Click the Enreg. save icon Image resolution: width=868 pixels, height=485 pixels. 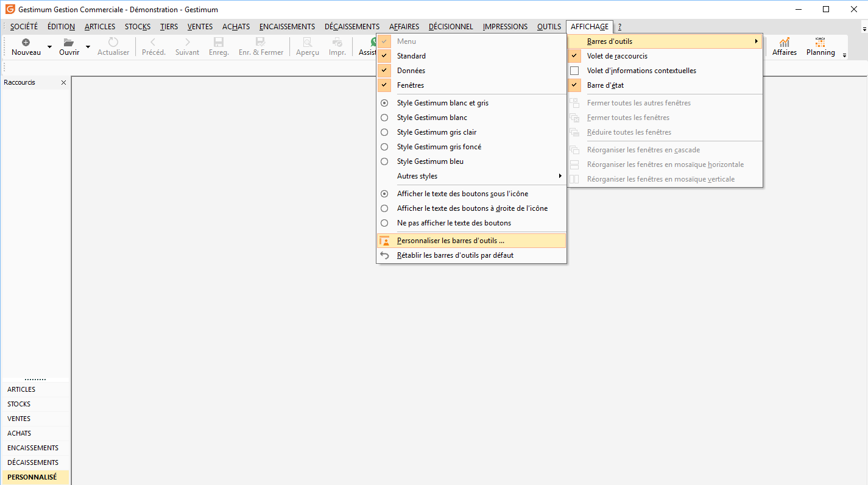point(219,42)
